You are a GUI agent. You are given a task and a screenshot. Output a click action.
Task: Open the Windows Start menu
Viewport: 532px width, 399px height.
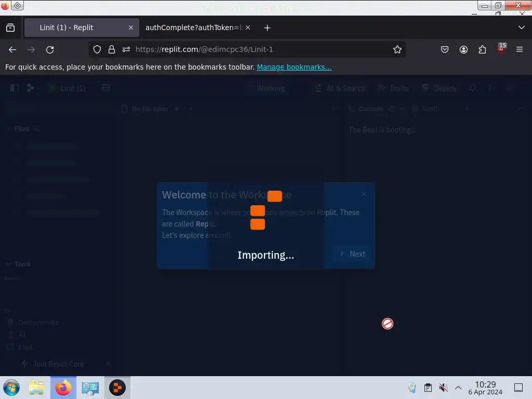[x=11, y=388]
